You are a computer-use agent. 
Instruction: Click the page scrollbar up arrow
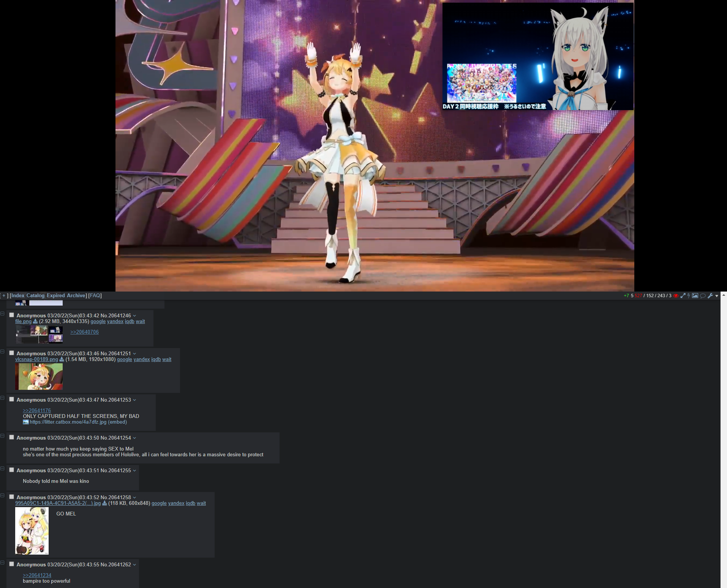(x=724, y=295)
